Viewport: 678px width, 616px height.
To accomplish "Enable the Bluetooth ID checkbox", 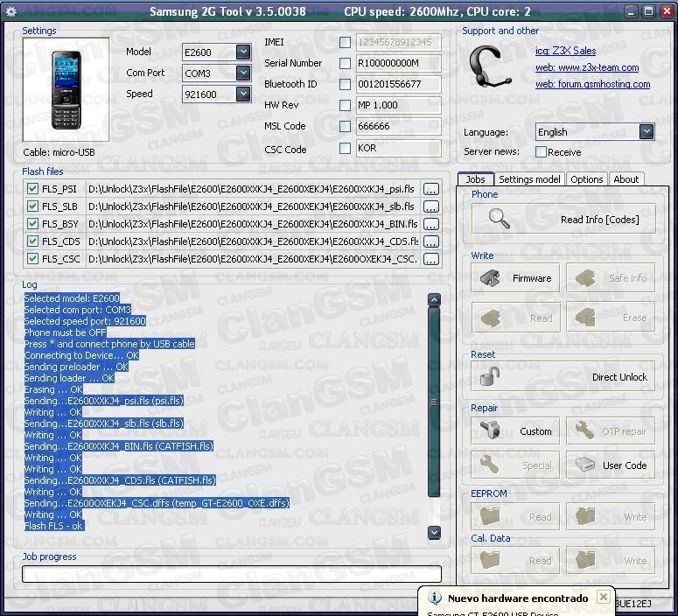I will (345, 84).
